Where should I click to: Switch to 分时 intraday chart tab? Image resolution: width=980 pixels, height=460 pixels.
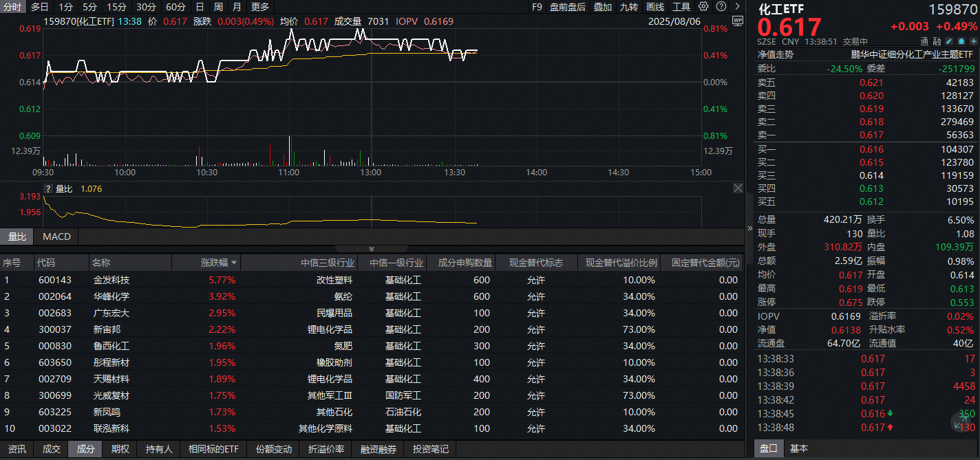(x=12, y=7)
